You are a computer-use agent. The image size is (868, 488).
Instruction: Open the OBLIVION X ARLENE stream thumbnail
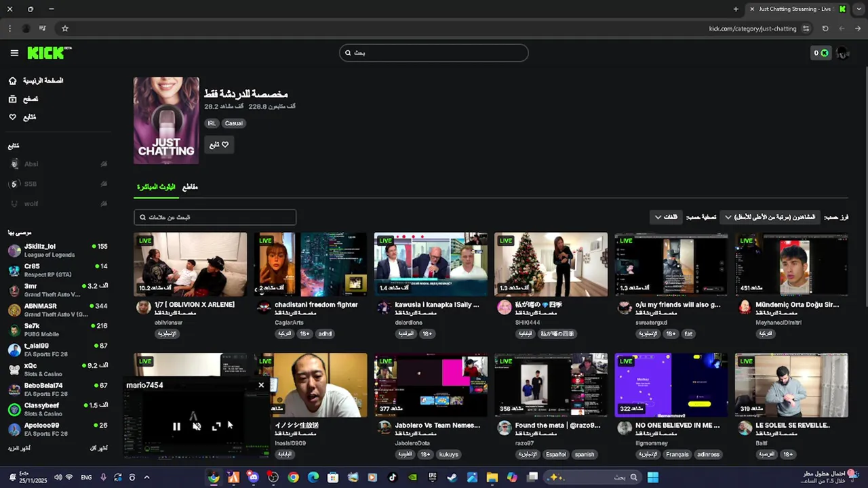point(191,264)
